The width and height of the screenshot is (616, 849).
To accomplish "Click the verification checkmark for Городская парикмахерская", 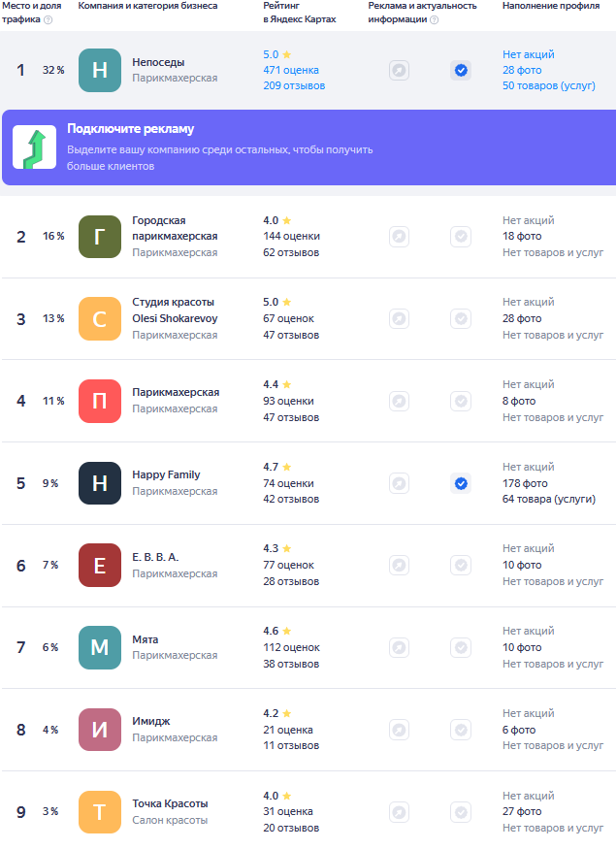I will (x=461, y=237).
